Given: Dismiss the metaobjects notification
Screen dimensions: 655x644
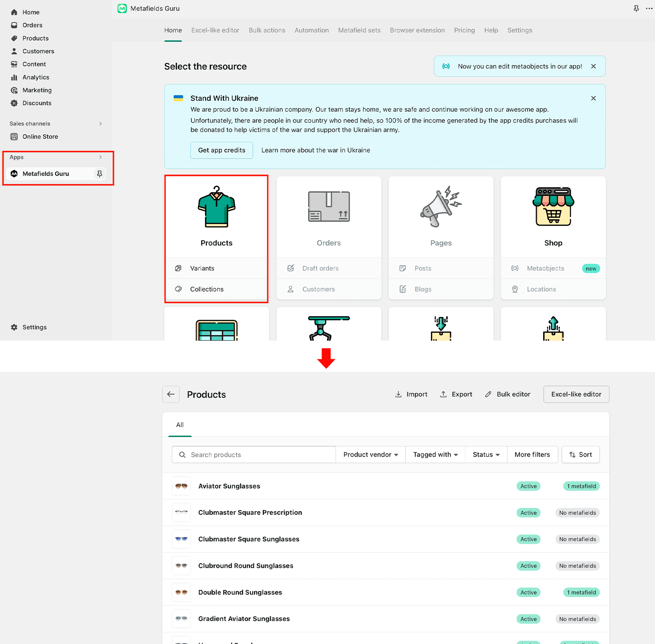Looking at the screenshot, I should [x=593, y=66].
